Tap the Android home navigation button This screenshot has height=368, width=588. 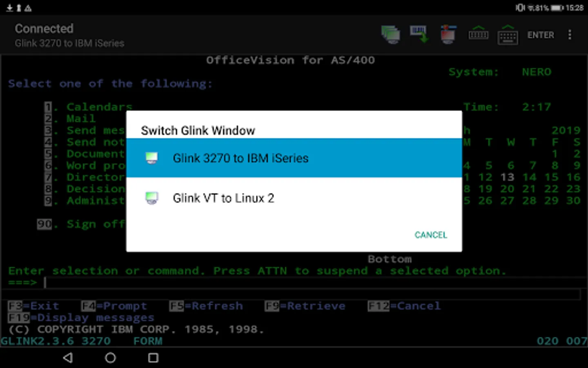click(x=110, y=358)
